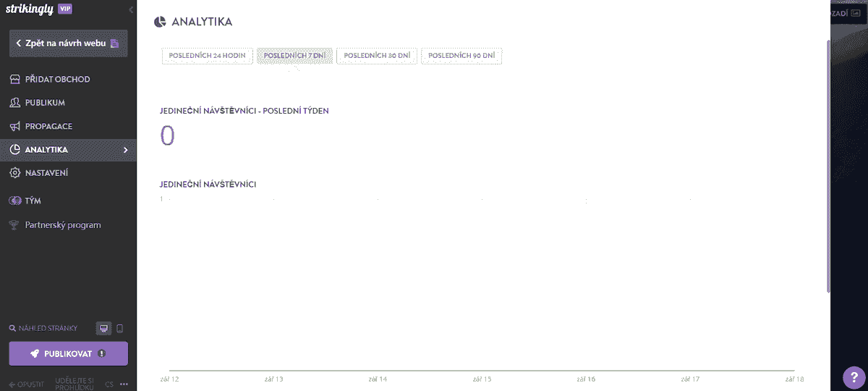Click the unique visitors count 0

pos(167,136)
